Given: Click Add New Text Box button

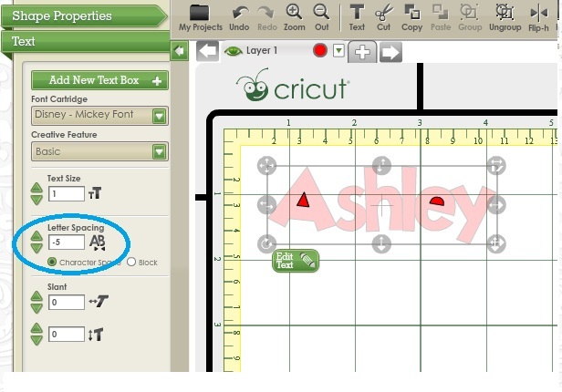Looking at the screenshot, I should click(99, 80).
